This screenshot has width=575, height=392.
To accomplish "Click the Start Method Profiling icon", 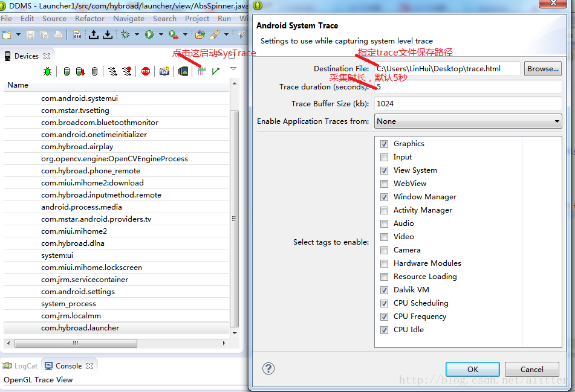I will (x=127, y=71).
